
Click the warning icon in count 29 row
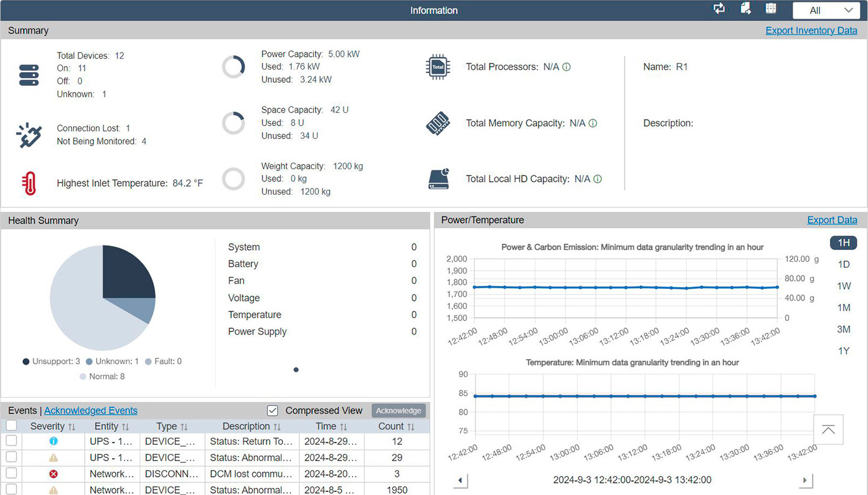[x=53, y=458]
